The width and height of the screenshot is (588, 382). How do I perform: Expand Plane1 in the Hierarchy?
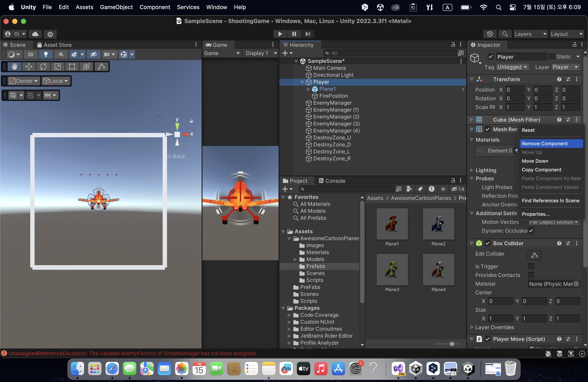pyautogui.click(x=308, y=89)
